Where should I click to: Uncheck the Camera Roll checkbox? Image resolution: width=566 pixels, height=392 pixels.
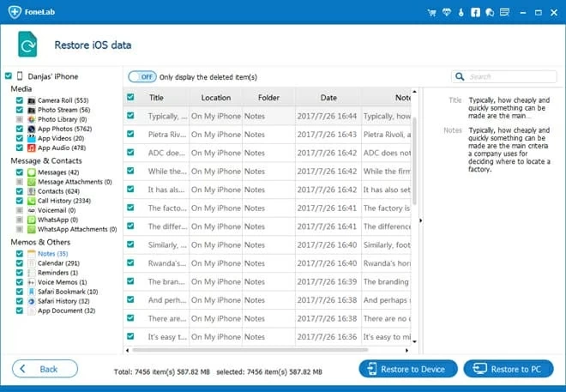coord(20,100)
